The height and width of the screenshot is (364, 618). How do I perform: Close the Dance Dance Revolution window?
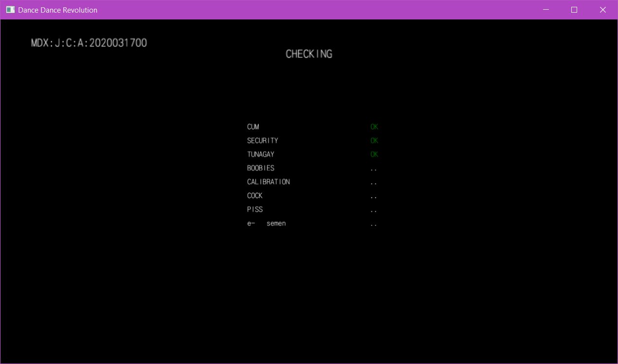coord(603,10)
